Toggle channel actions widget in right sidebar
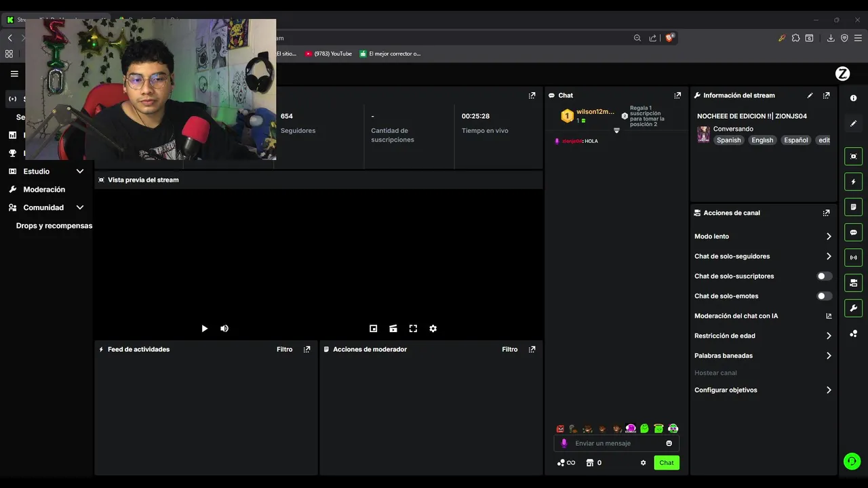The height and width of the screenshot is (488, 868). [x=853, y=283]
